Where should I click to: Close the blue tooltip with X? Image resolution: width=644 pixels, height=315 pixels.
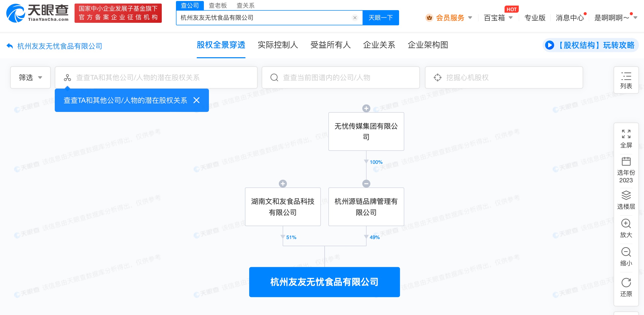tap(196, 100)
